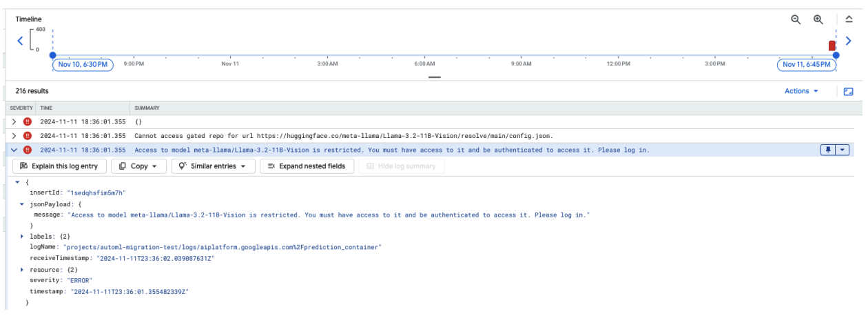Pin the selected log entry
The image size is (868, 316).
828,150
